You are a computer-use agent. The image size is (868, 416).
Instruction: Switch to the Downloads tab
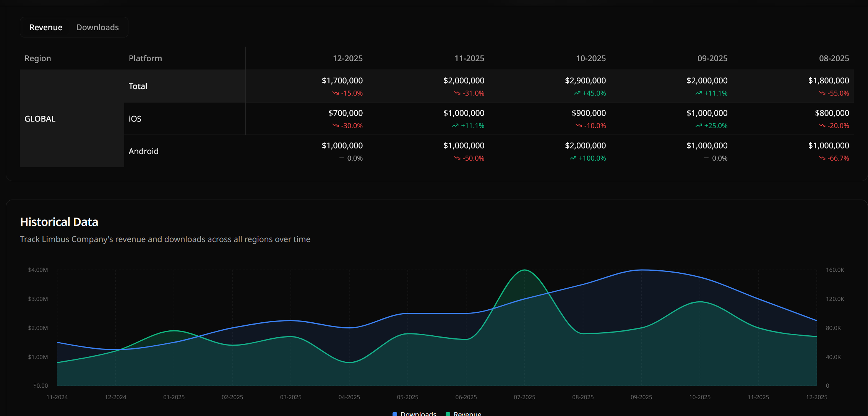(97, 28)
